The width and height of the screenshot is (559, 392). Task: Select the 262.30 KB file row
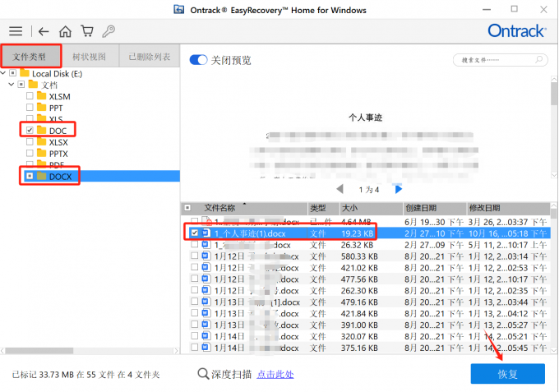366,290
